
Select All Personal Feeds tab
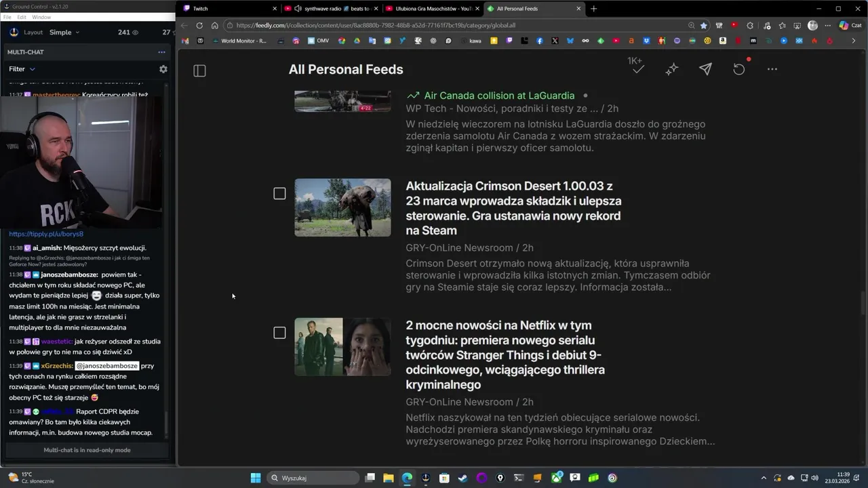coord(534,9)
